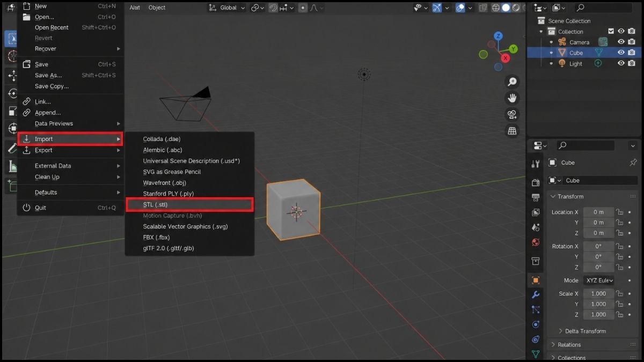Hide the Camera in viewport via eye icon
This screenshot has width=644, height=362.
click(621, 42)
